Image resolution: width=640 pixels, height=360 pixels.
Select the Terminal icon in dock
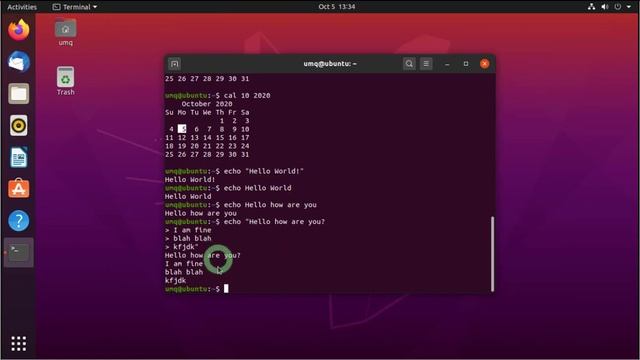click(x=19, y=253)
